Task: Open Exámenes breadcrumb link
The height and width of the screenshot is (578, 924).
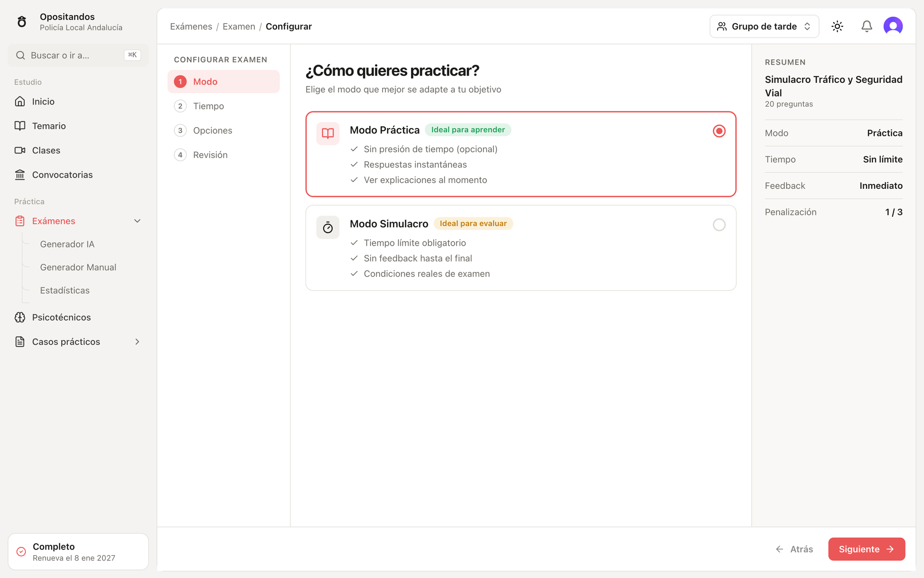Action: (191, 26)
